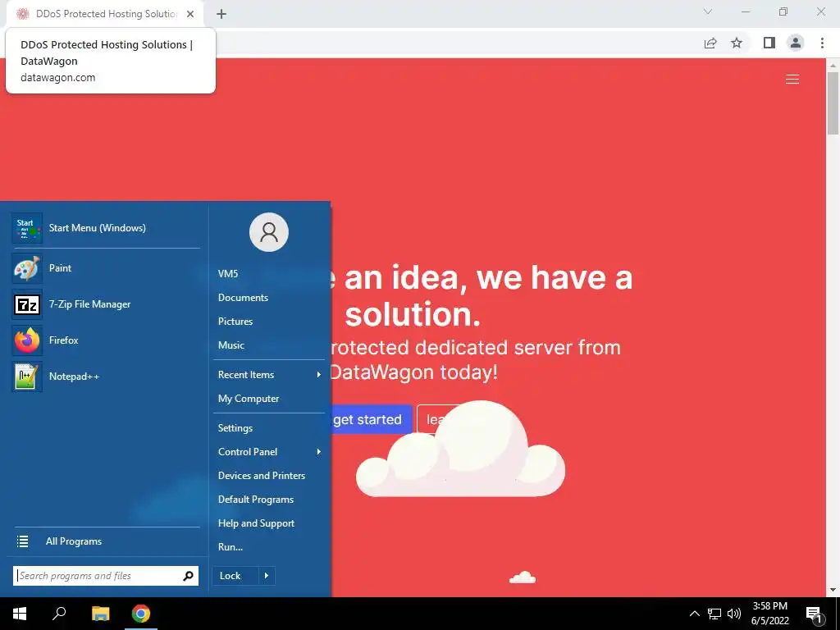
Task: Expand the arrow beside Lock
Action: [267, 576]
